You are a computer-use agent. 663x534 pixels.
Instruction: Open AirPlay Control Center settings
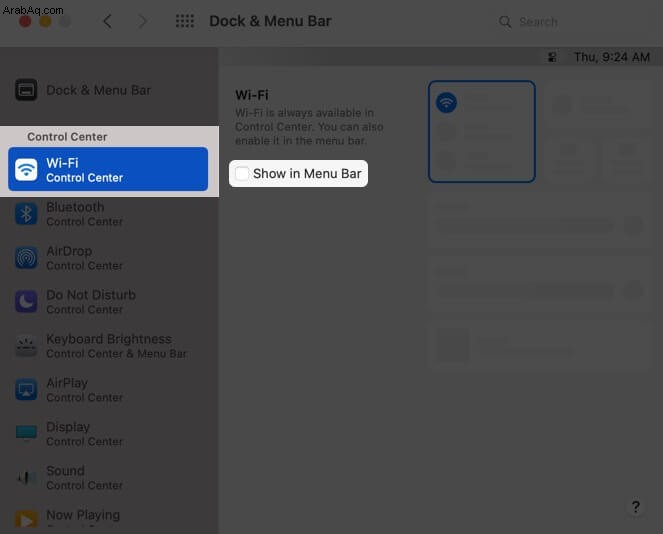click(x=108, y=389)
